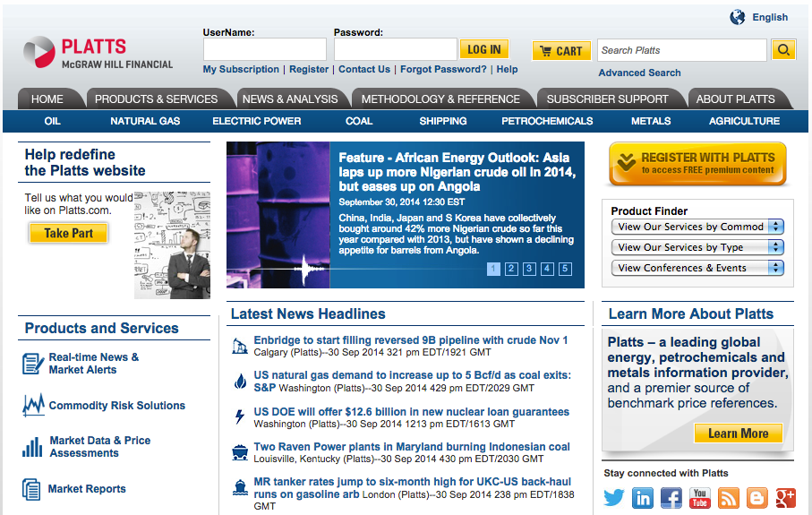Image resolution: width=812 pixels, height=515 pixels.
Task: Open My Subscription link
Action: point(241,69)
